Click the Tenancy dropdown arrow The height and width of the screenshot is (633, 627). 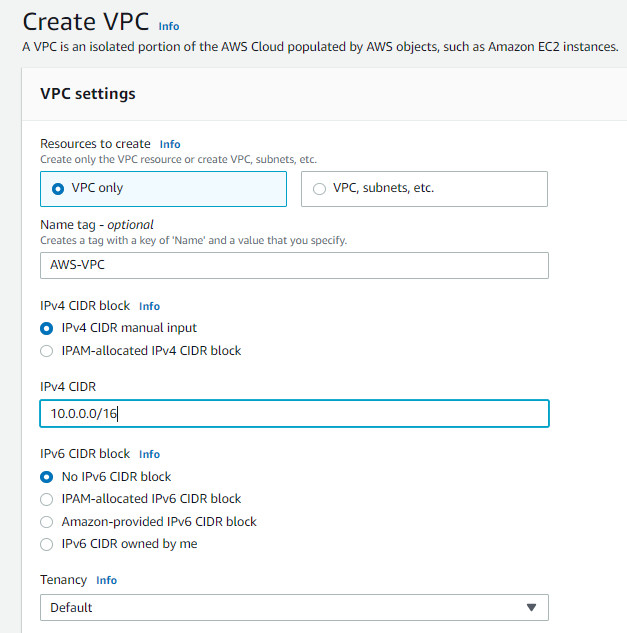[531, 607]
